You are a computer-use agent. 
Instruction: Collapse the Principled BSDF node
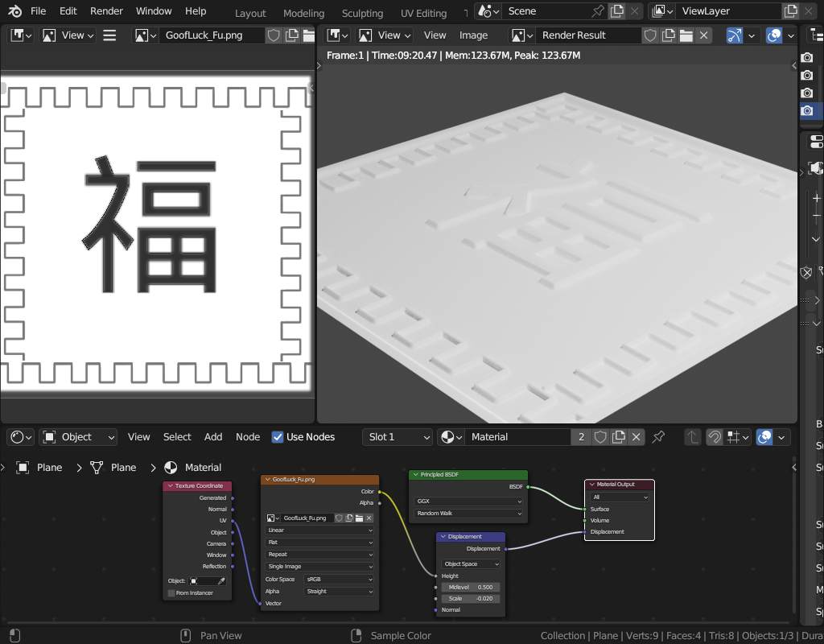point(416,474)
